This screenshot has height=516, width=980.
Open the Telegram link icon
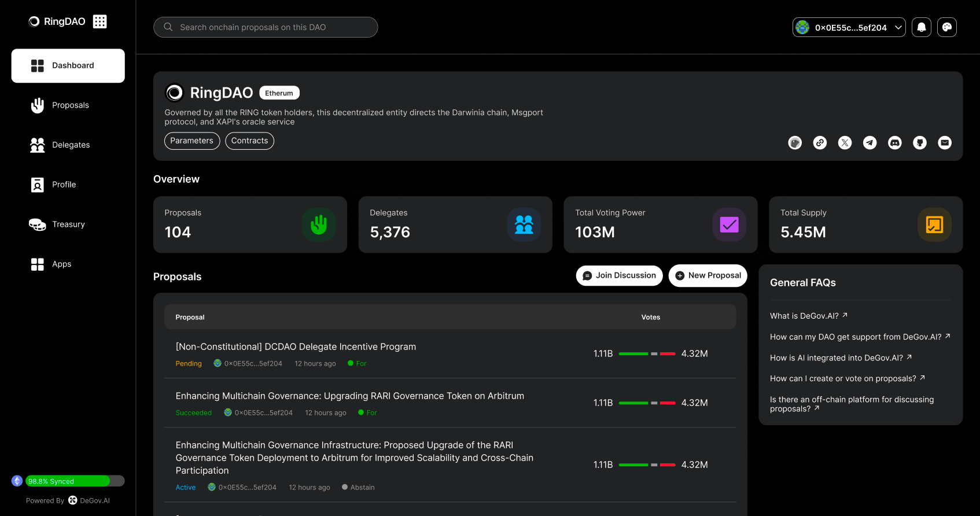click(x=870, y=143)
